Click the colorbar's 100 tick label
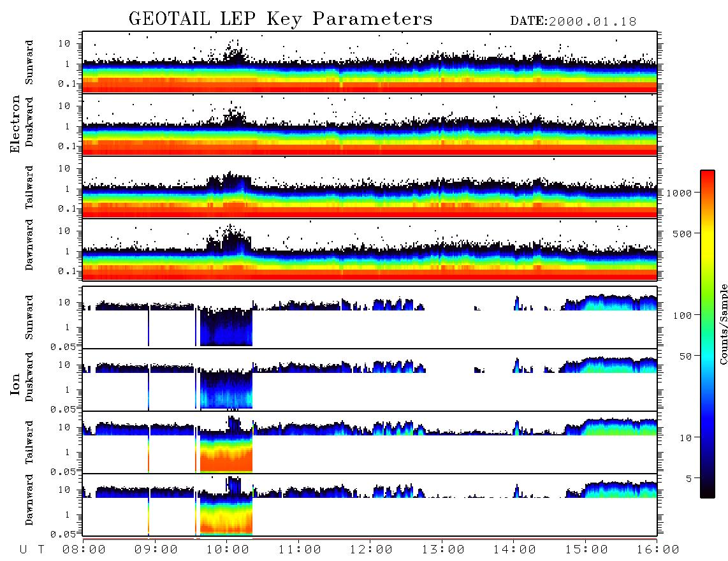This screenshot has height=561, width=728. click(x=683, y=316)
